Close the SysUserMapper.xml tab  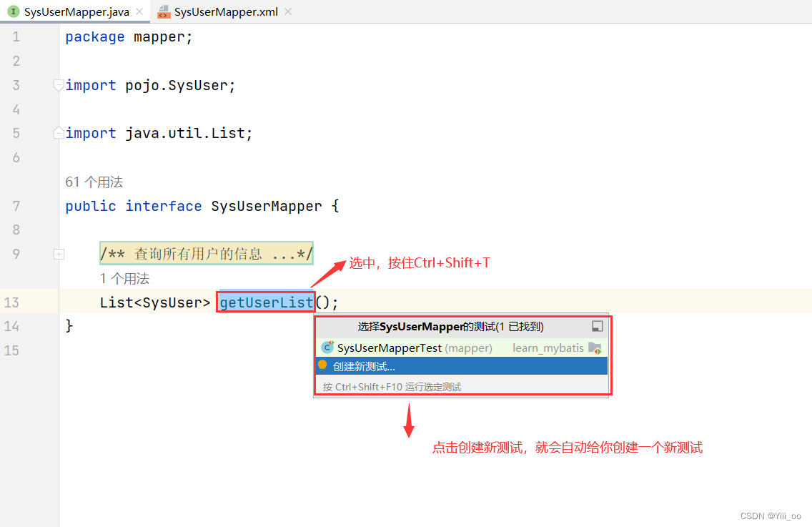(289, 11)
